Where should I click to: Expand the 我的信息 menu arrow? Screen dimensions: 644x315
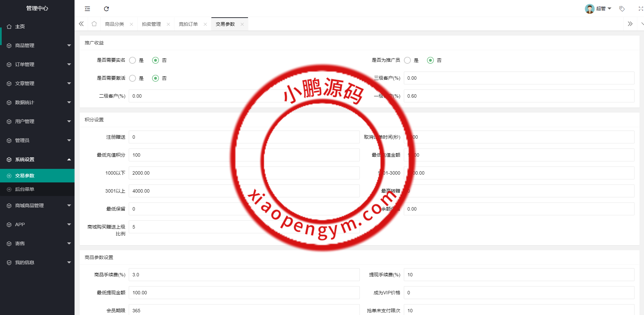point(69,262)
